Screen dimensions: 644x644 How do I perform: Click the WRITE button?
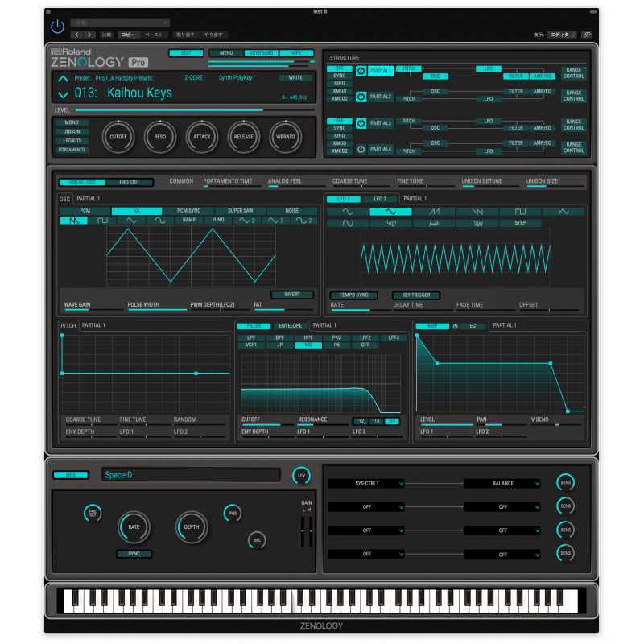point(295,77)
